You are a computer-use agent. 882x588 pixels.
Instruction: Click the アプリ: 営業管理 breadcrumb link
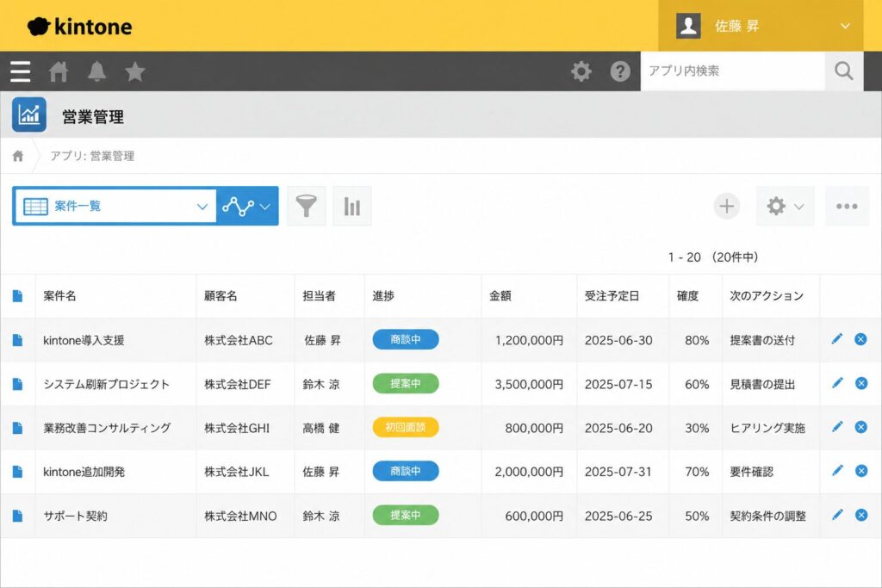(92, 156)
